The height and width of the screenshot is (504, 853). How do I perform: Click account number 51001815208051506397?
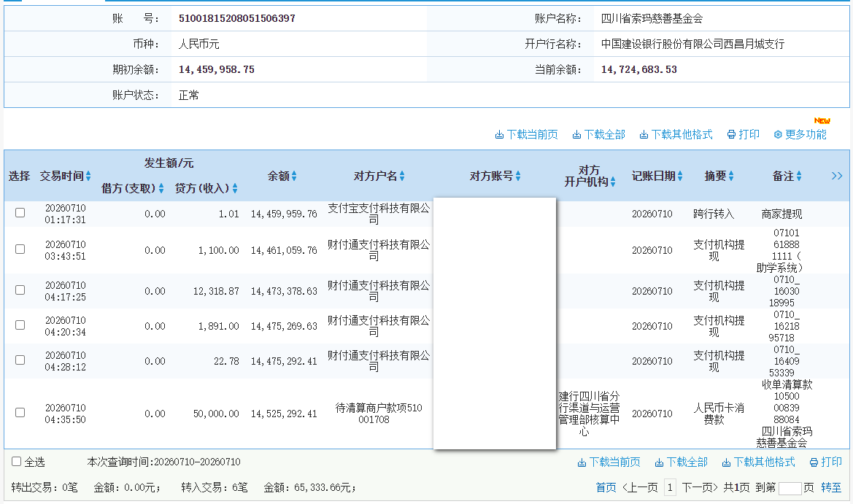(x=236, y=18)
